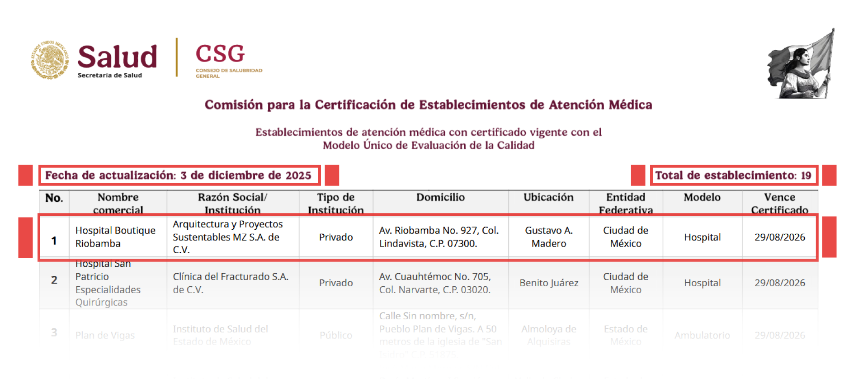Click 'Gustavo A. Madero' location cell
Screen dimensions: 868x379
point(549,237)
